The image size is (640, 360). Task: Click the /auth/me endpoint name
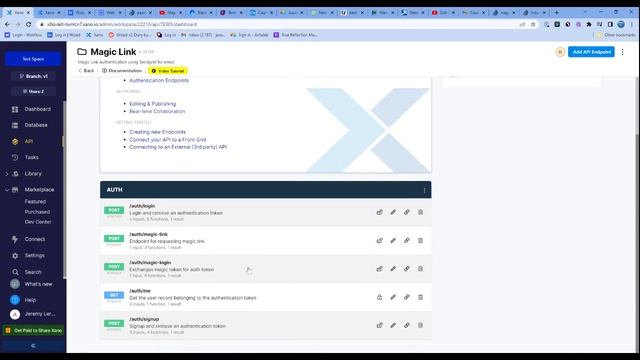140,291
